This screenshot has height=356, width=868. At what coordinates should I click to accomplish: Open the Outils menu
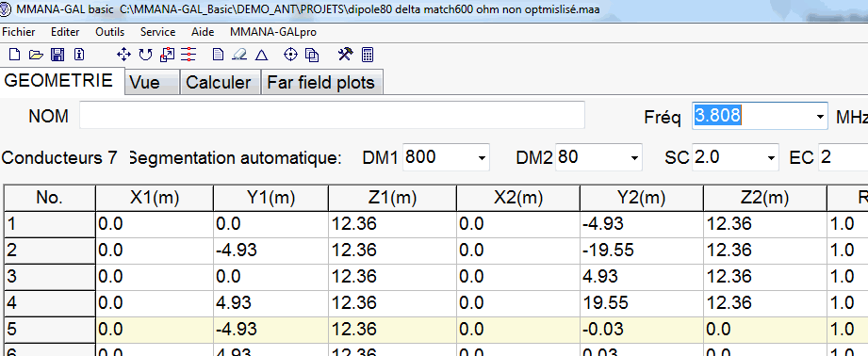coord(110,32)
